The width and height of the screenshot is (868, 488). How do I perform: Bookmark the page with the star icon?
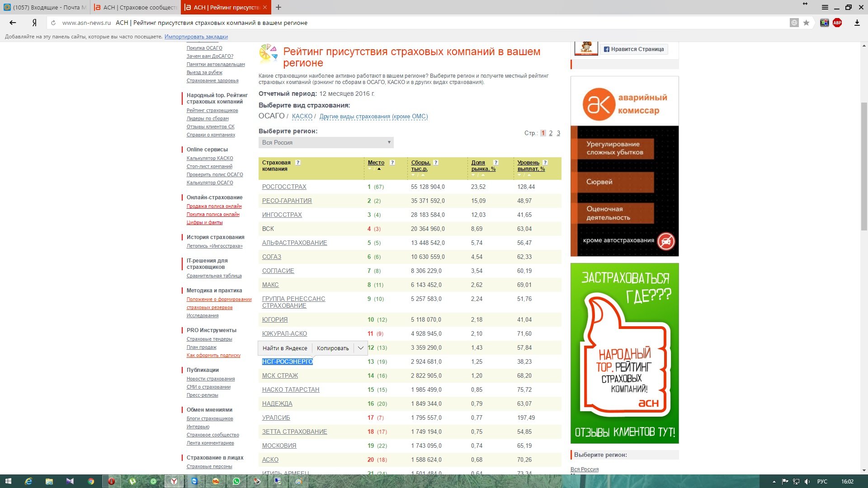click(x=806, y=23)
